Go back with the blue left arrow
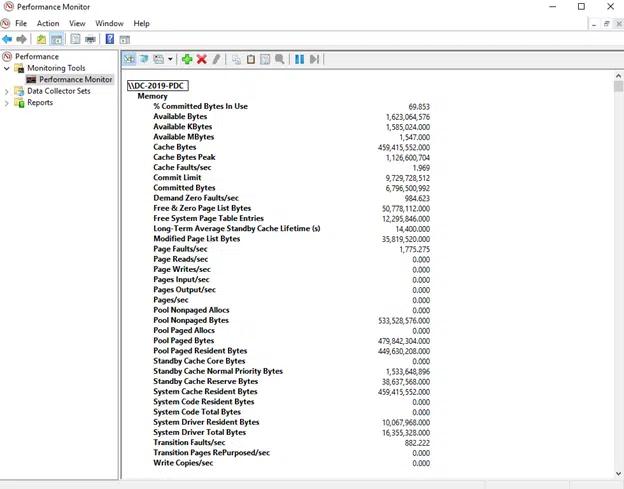This screenshot has height=489, width=624. pos(7,39)
